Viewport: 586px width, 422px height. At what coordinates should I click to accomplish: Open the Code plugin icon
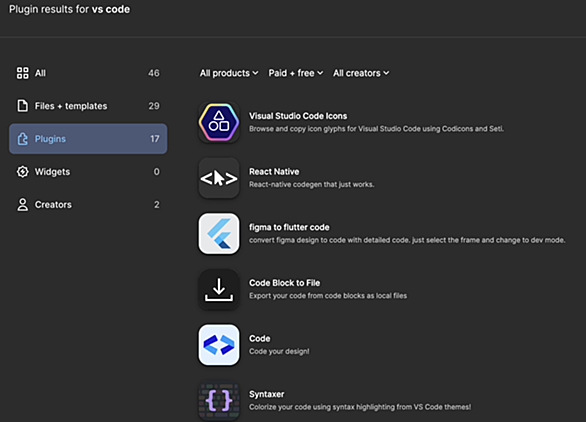tap(219, 345)
